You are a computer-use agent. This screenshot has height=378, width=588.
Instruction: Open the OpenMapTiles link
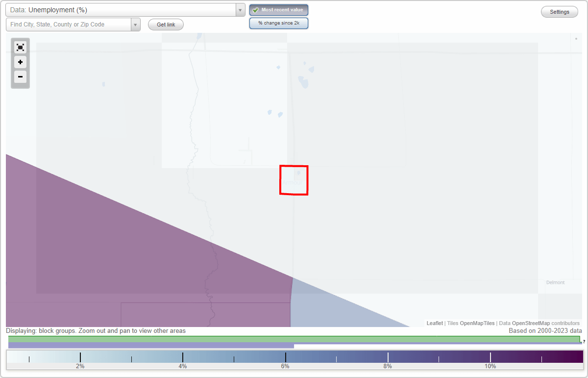[x=477, y=323]
